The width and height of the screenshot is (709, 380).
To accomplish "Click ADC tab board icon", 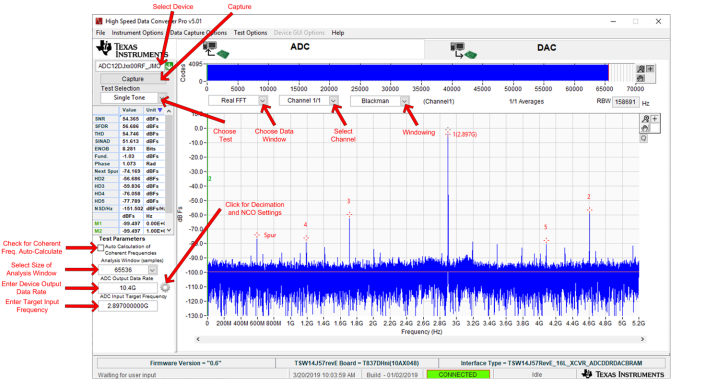I will [216, 49].
